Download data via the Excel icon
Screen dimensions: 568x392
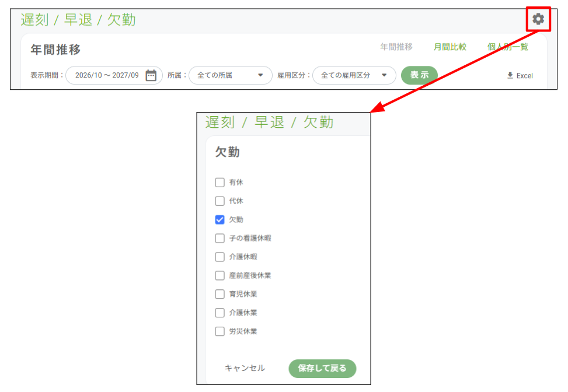(510, 75)
